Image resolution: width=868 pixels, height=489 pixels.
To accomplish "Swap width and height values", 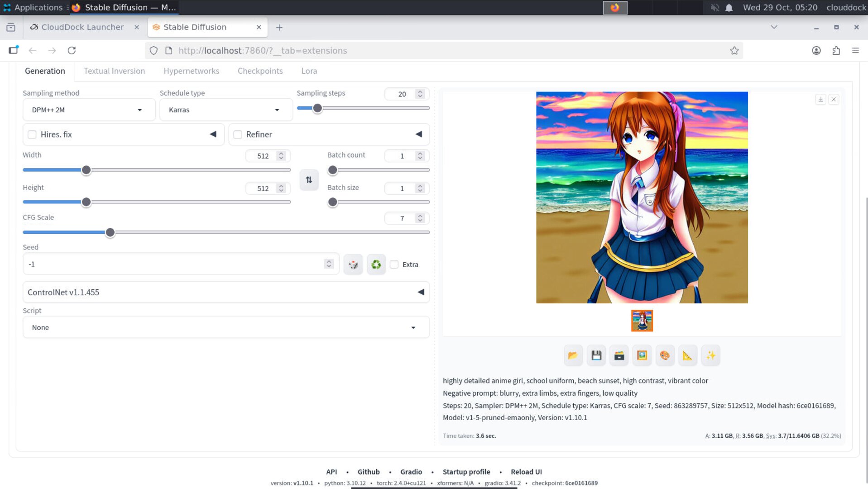I will click(x=309, y=180).
